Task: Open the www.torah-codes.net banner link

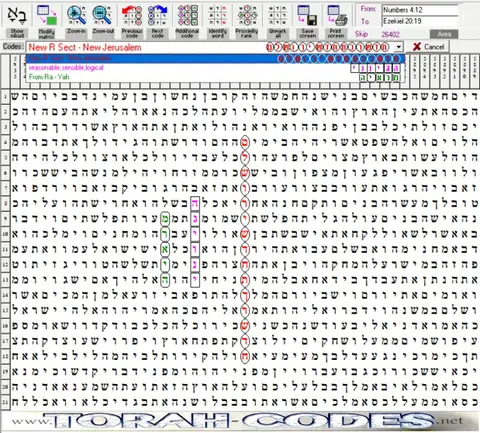Action: coord(240,421)
